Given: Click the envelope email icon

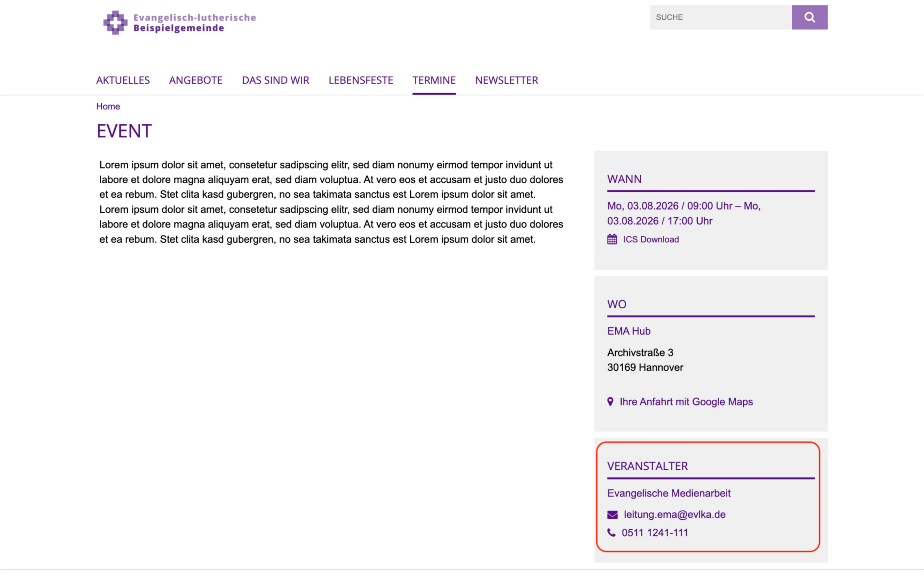Looking at the screenshot, I should [612, 515].
